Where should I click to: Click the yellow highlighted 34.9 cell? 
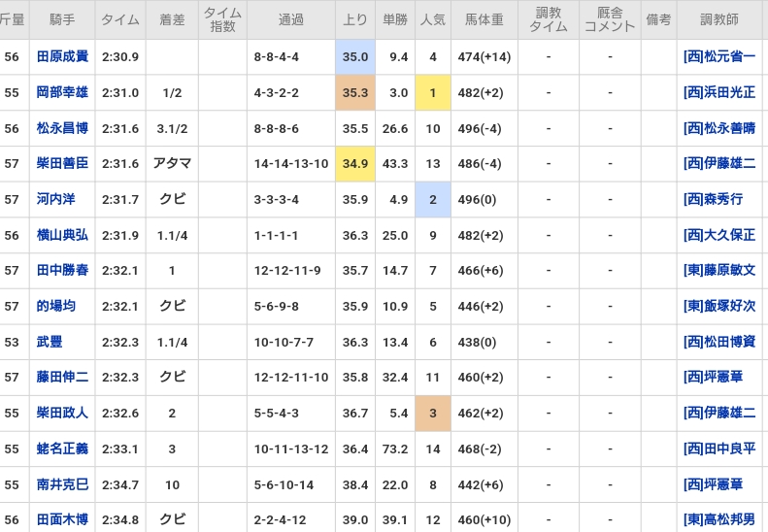coord(355,164)
